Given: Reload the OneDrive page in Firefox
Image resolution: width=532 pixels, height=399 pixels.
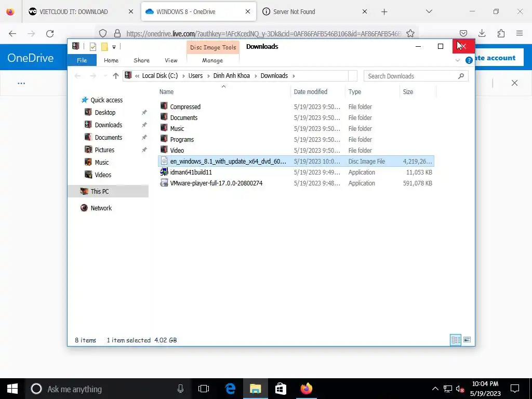Looking at the screenshot, I should (50, 34).
